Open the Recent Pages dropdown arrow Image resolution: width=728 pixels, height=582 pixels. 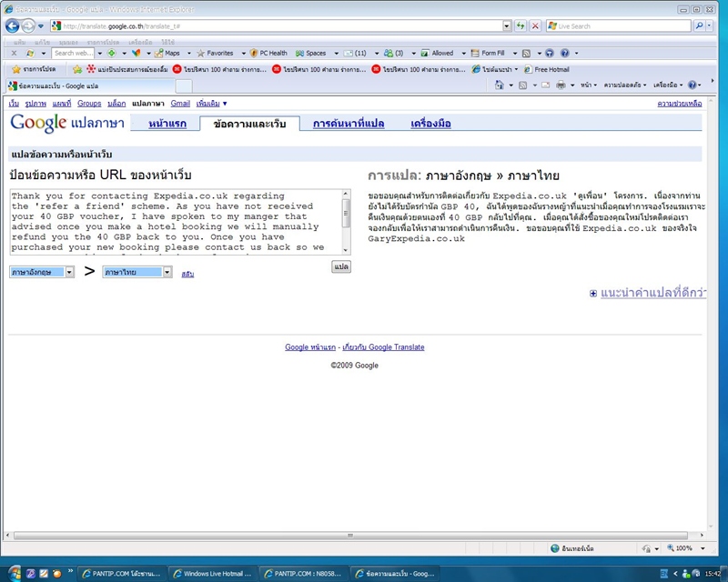click(x=41, y=26)
